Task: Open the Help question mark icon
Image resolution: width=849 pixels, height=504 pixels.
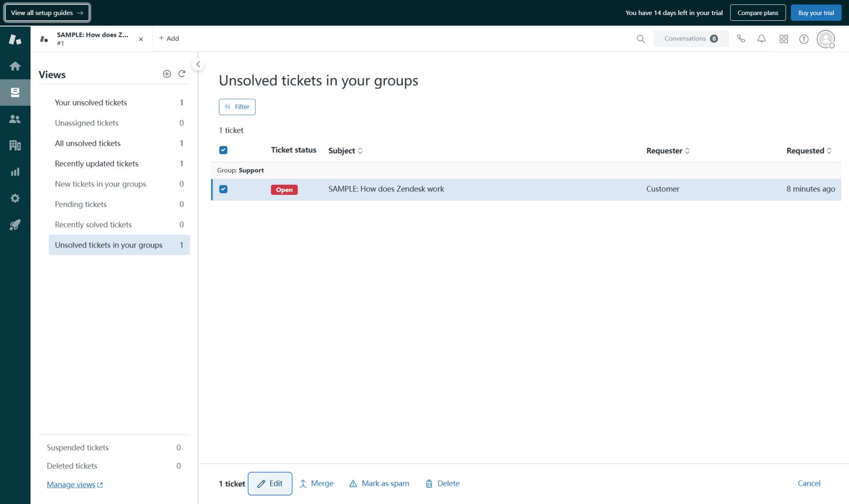Action: [x=804, y=39]
